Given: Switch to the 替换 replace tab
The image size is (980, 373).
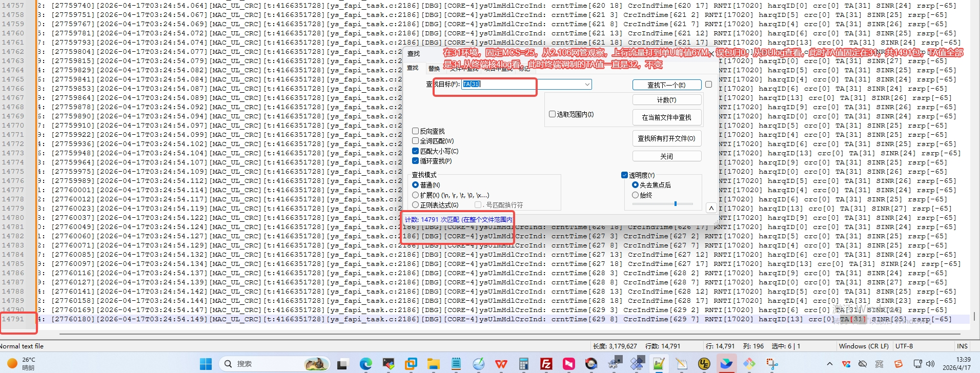Looking at the screenshot, I should pyautogui.click(x=434, y=68).
